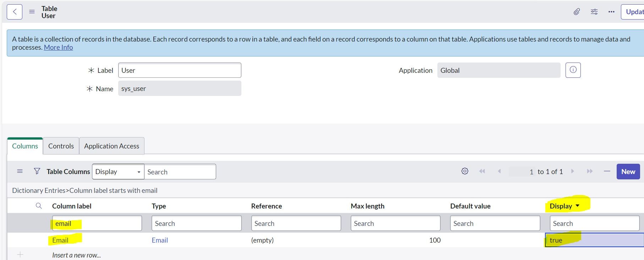Click the paperclip attachments icon
Image resolution: width=644 pixels, height=260 pixels.
click(577, 12)
